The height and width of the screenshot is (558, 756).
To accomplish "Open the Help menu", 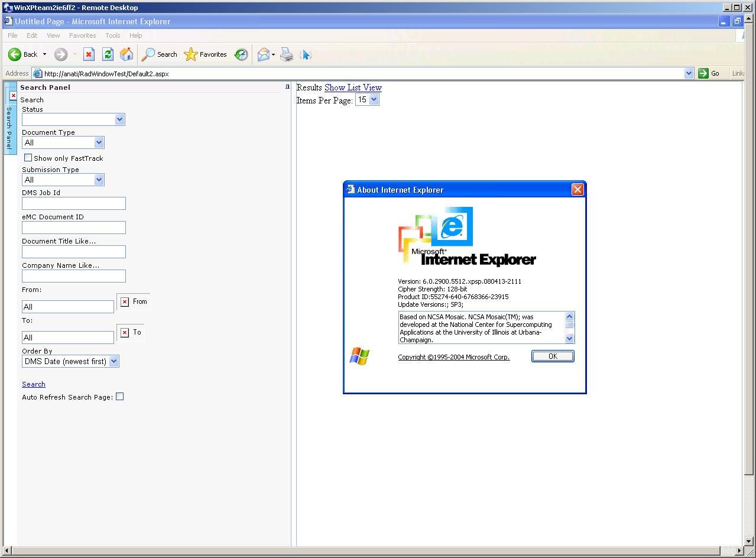I will [x=136, y=35].
